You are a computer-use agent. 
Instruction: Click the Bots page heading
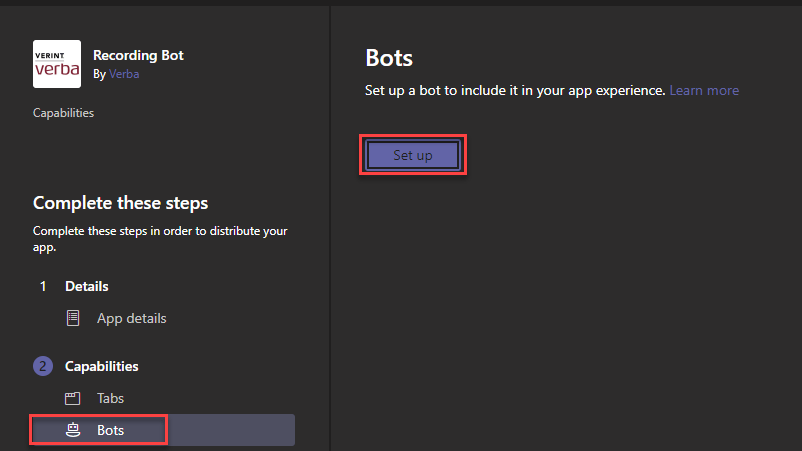pyautogui.click(x=389, y=58)
